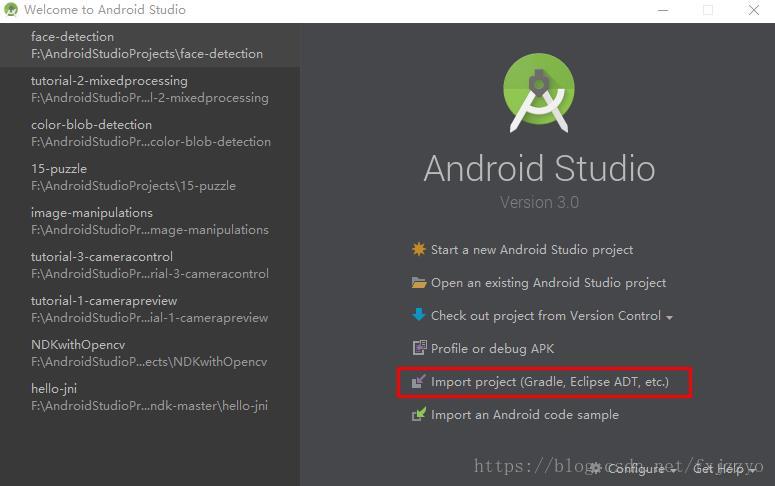Click the Configure gear icon
The width and height of the screenshot is (775, 486).
pos(596,468)
